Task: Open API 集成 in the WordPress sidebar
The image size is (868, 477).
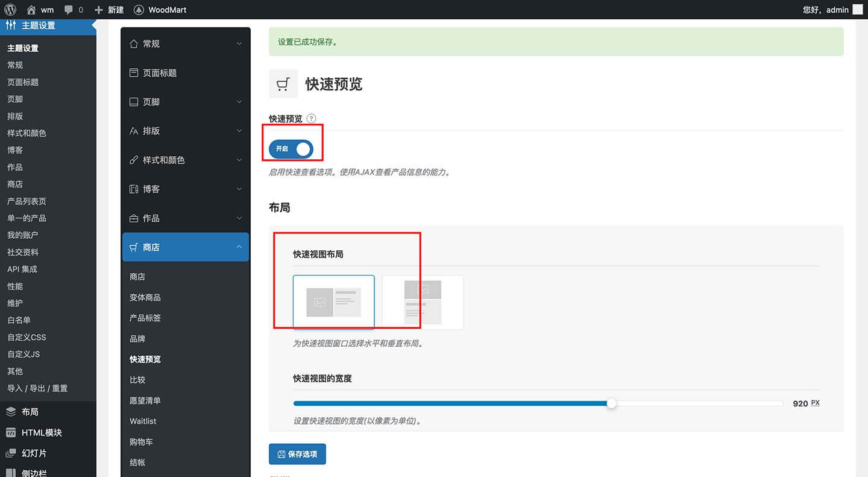Action: coord(22,269)
